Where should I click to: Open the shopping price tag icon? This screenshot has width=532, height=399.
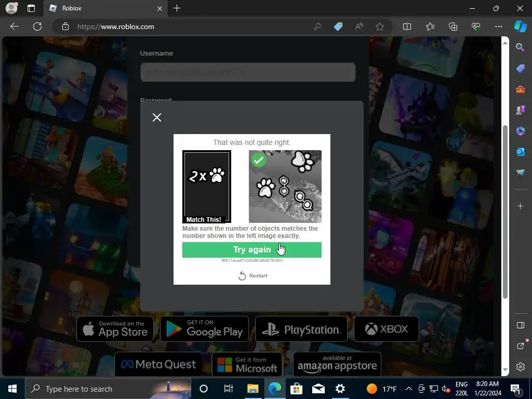(338, 26)
